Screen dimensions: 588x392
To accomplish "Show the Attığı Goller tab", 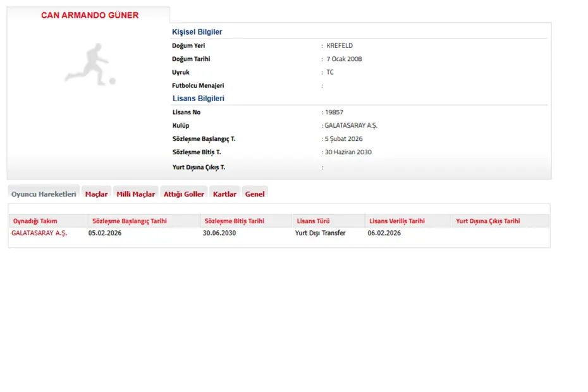I will (184, 194).
